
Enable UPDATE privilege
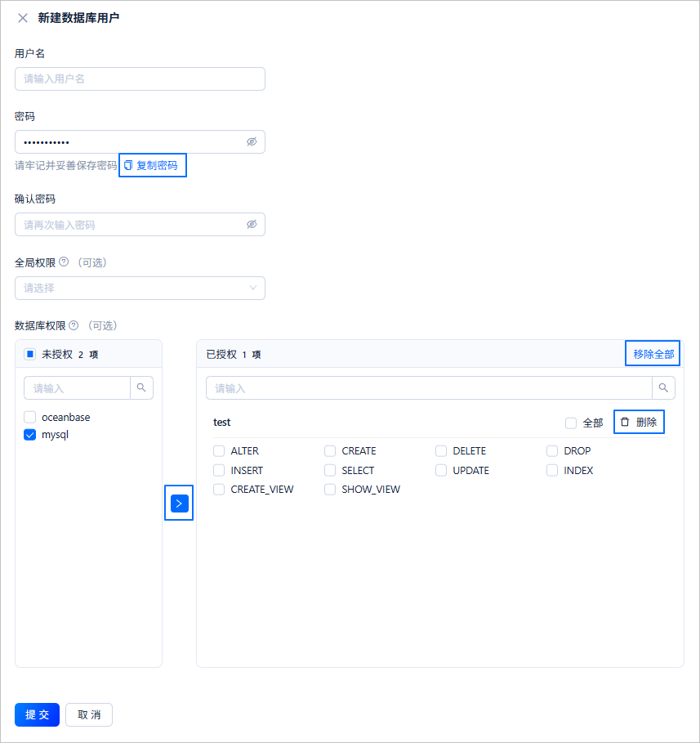click(441, 470)
